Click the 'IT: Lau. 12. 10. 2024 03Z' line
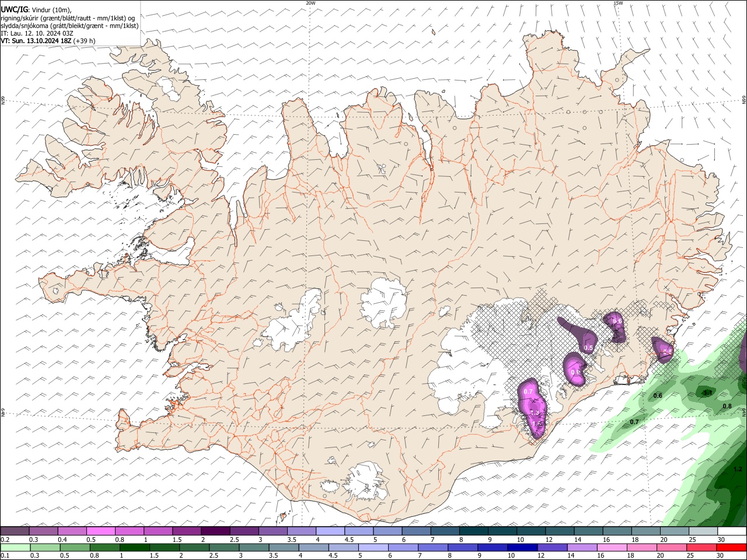Screen dimensions: 747x560 pyautogui.click(x=37, y=33)
